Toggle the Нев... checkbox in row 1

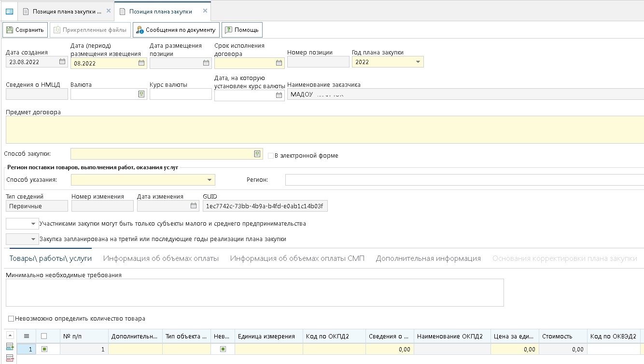point(223,349)
